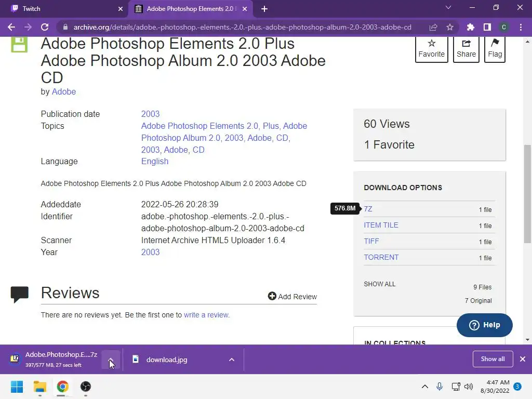Click the Share button on the item
This screenshot has height=399, width=532.
click(x=466, y=49)
